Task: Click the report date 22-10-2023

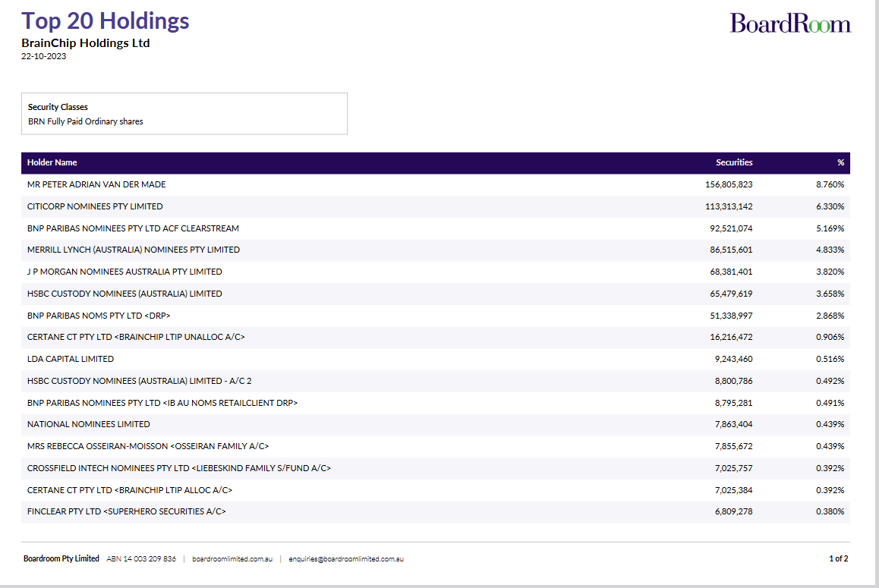Action: point(43,56)
